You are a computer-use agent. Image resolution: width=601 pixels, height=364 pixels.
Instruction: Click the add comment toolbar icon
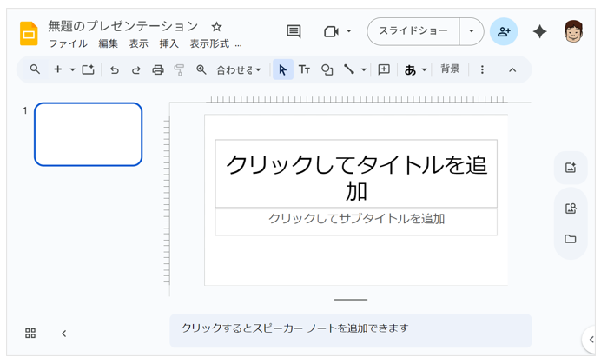[x=384, y=69]
